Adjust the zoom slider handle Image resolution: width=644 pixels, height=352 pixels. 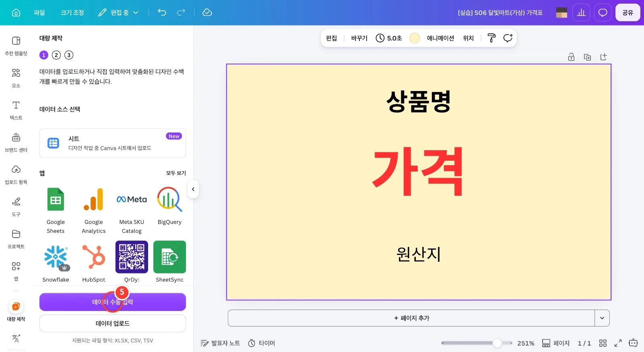(497, 343)
